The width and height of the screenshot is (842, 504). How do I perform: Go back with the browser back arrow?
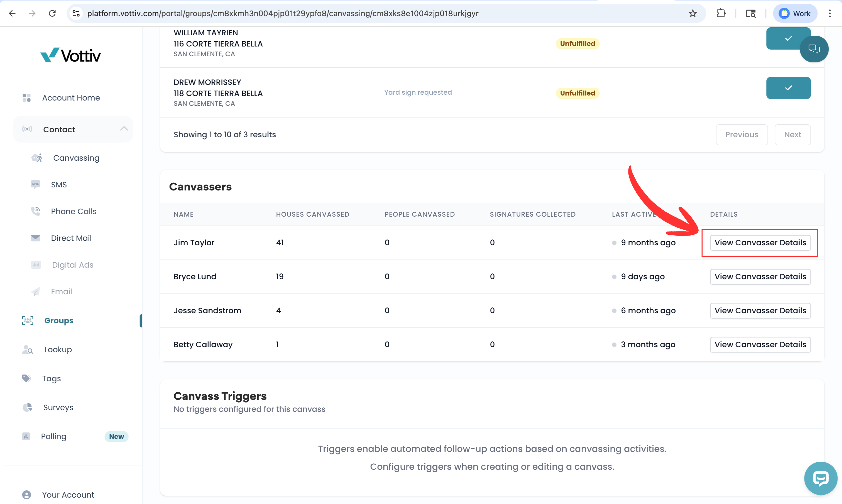12,13
